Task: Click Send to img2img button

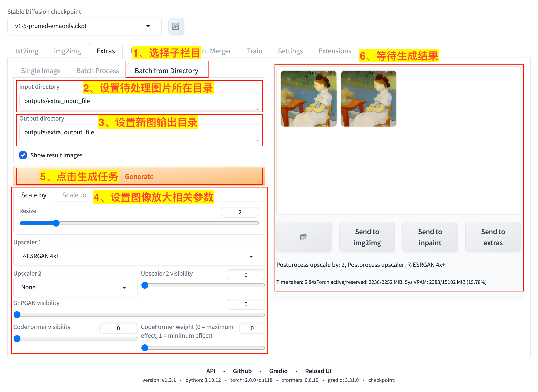Action: tap(367, 237)
